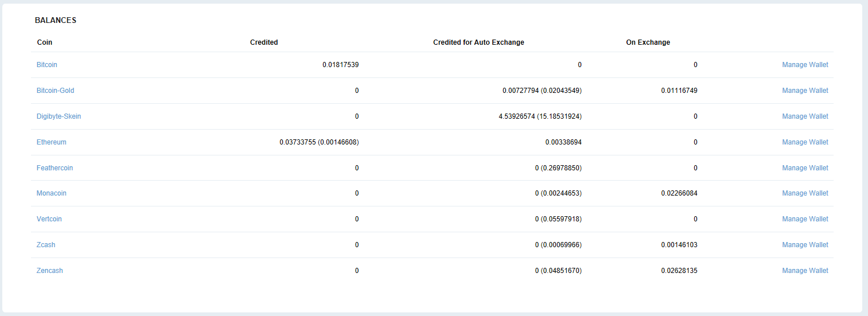Select Zcash on exchange value 0.00146103
Viewport: 868px width, 316px height.
679,245
